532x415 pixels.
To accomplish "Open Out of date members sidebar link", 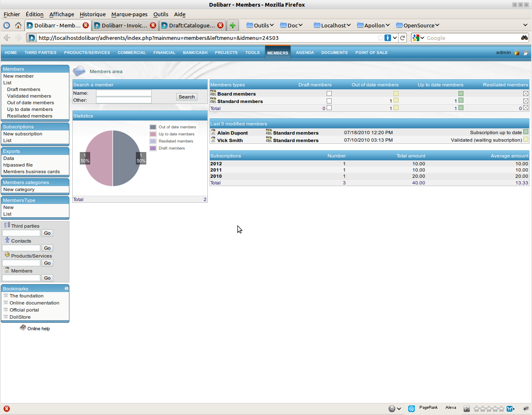I will (x=30, y=103).
